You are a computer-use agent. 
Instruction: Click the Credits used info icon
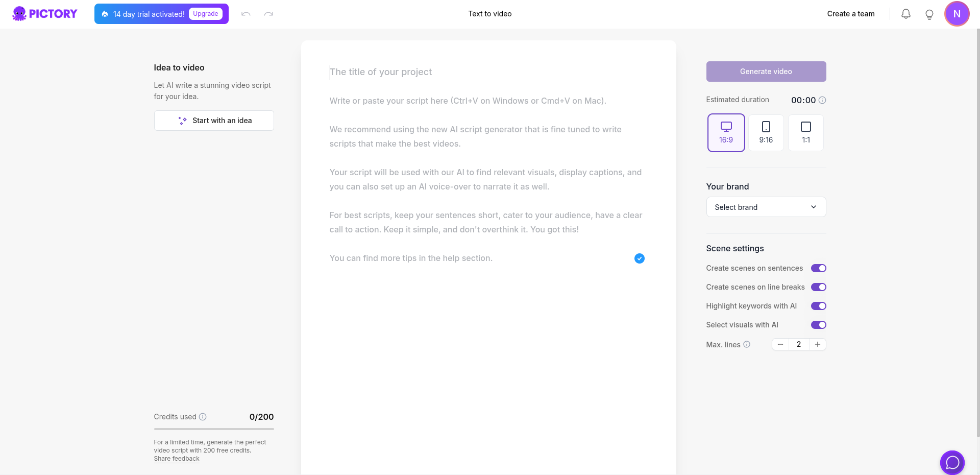(x=203, y=417)
